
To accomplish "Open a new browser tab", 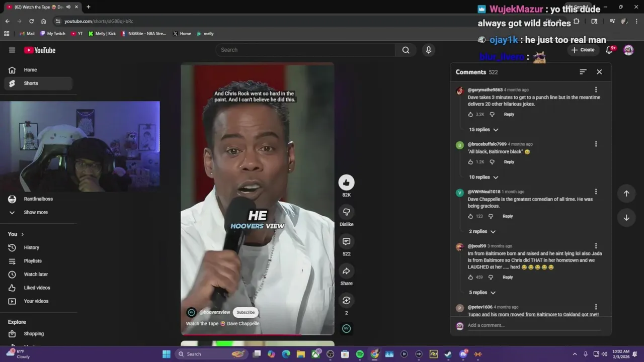I will pyautogui.click(x=88, y=7).
